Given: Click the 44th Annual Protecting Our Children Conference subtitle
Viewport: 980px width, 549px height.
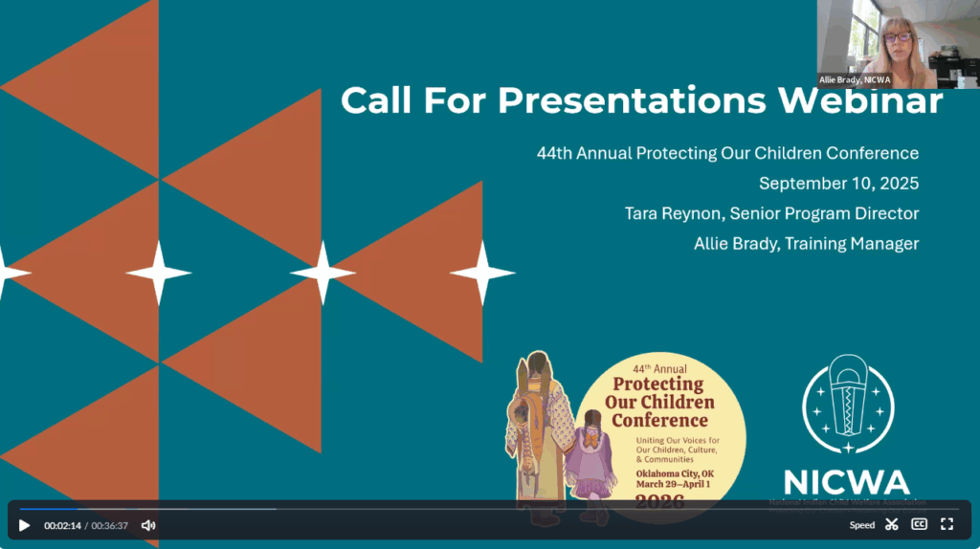Looking at the screenshot, I should [727, 153].
